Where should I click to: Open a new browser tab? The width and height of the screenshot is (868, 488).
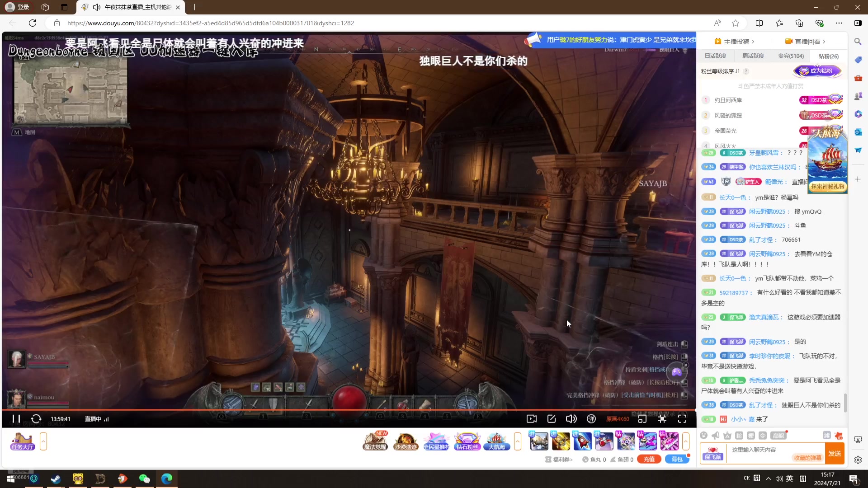click(194, 7)
